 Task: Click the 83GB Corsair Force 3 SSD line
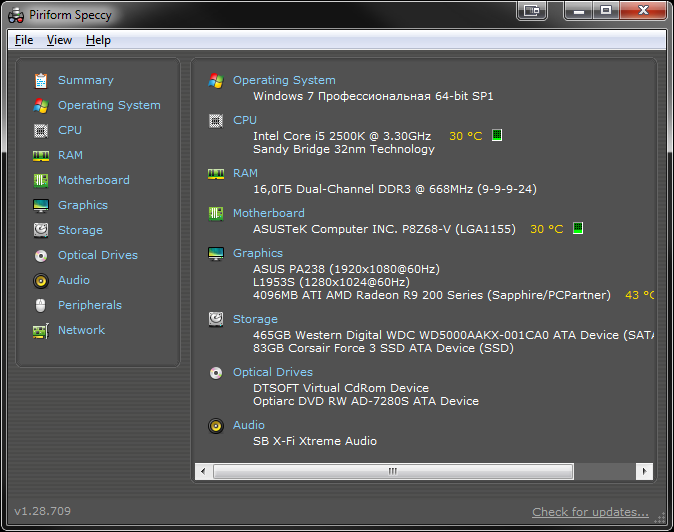tap(383, 348)
